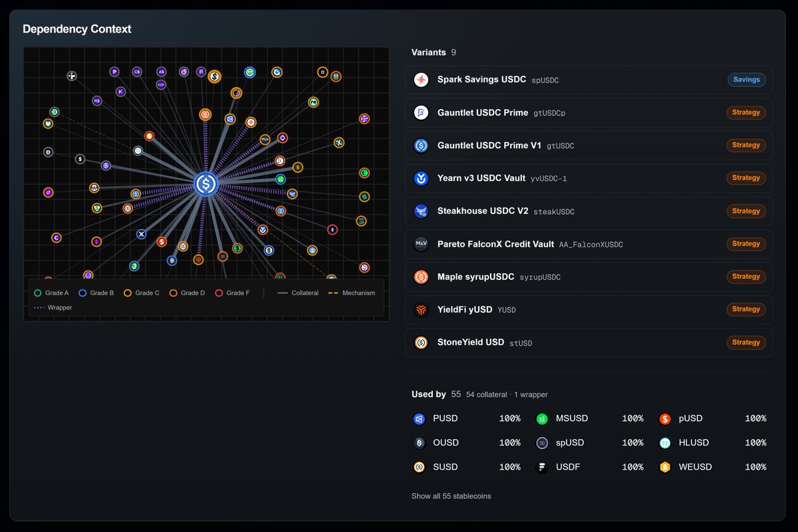Click the Mechanism legend entry
This screenshot has width=798, height=532.
pyautogui.click(x=352, y=293)
